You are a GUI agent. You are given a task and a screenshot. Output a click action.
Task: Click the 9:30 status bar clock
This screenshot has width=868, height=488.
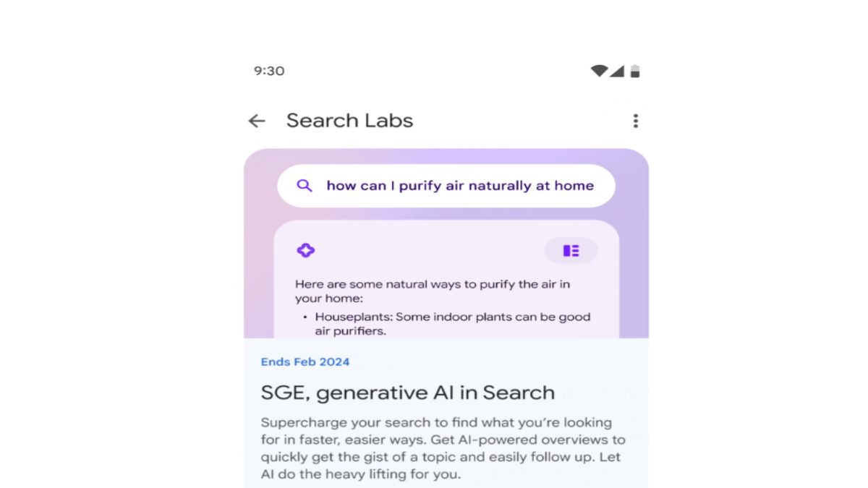pyautogui.click(x=269, y=71)
